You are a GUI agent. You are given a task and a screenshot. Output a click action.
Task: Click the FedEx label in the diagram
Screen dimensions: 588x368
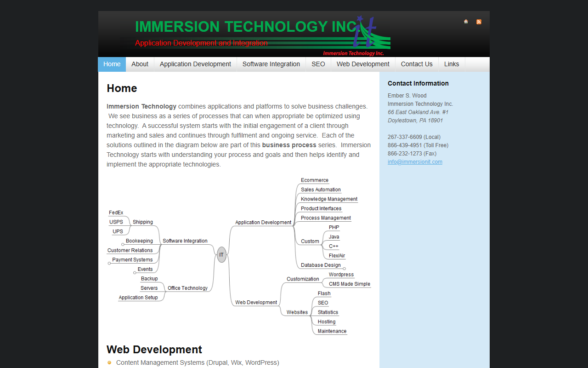click(116, 213)
